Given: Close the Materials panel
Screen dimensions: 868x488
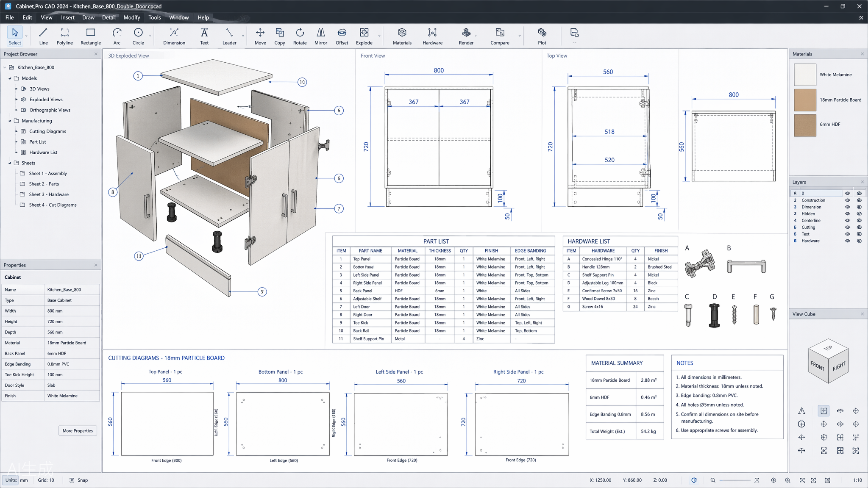Looking at the screenshot, I should [x=862, y=54].
